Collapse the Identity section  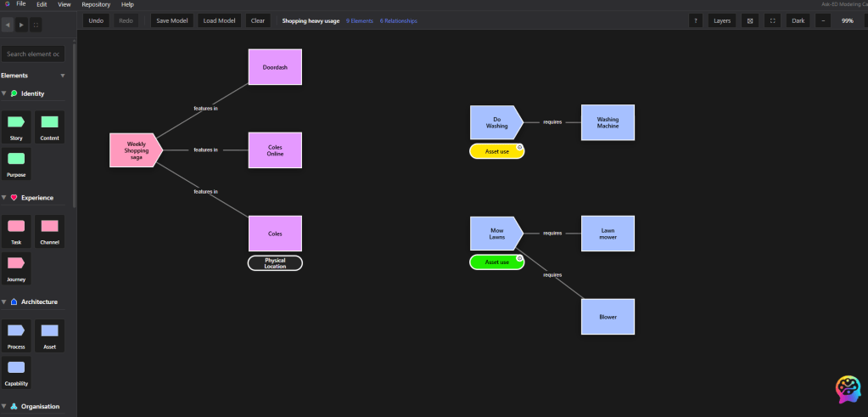(4, 93)
